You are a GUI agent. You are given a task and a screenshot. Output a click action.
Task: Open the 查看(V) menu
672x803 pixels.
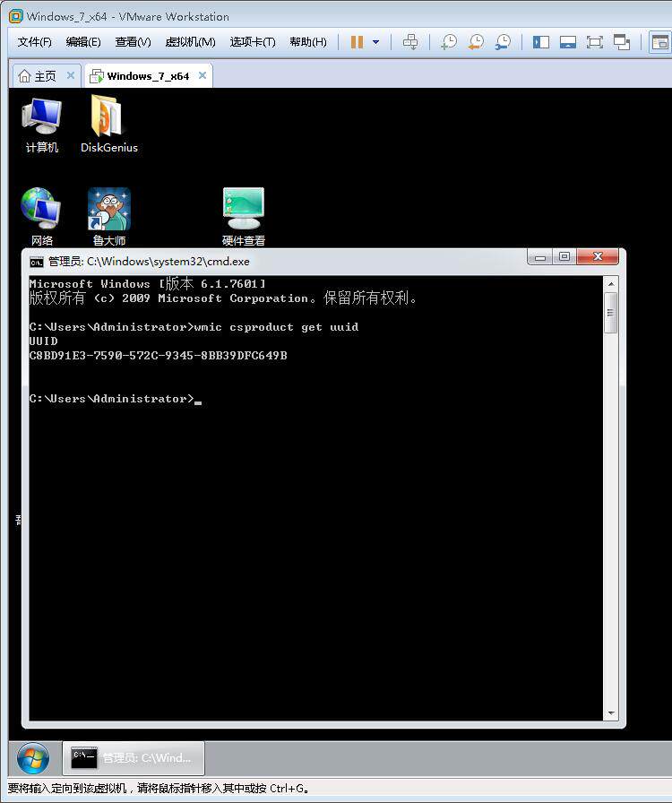133,42
